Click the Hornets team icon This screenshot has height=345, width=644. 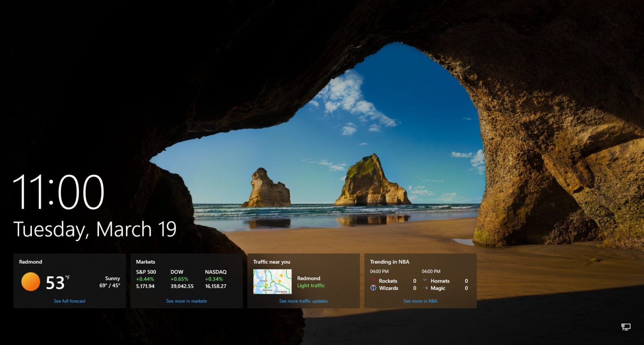[425, 281]
